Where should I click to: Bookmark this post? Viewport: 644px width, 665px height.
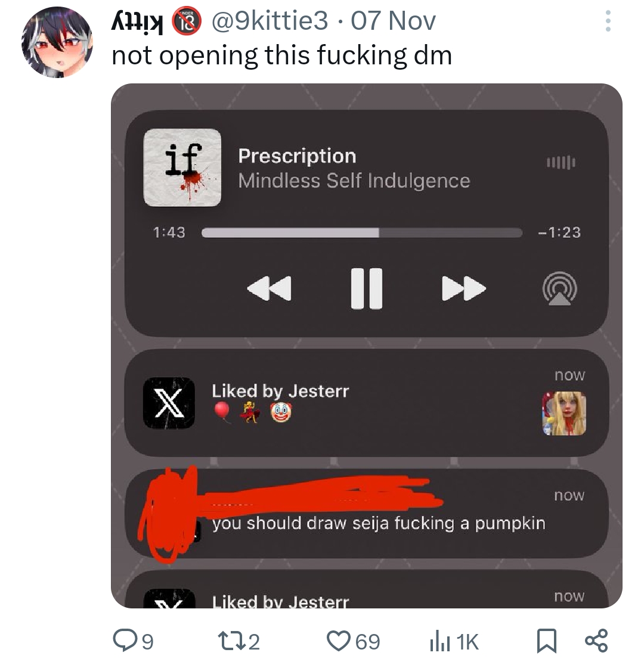pos(546,641)
